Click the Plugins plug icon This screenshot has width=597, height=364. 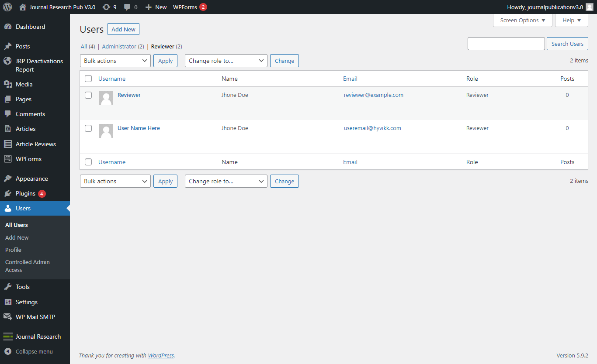point(8,193)
